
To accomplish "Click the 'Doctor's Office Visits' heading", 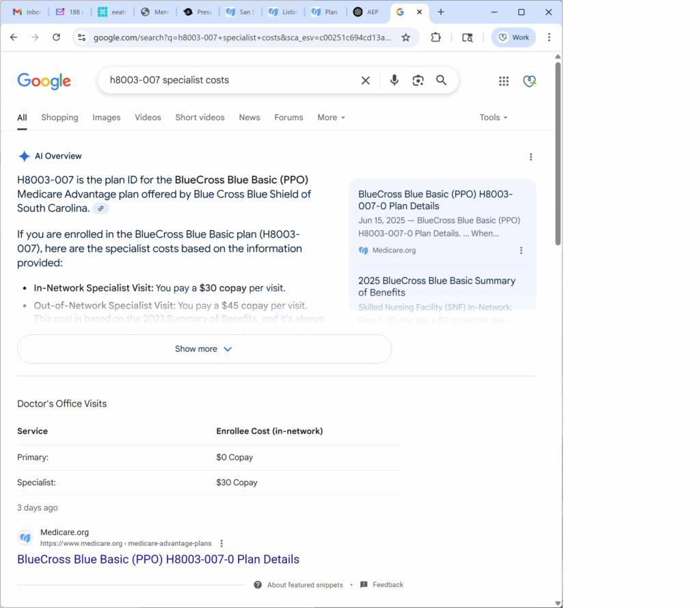I will point(62,404).
